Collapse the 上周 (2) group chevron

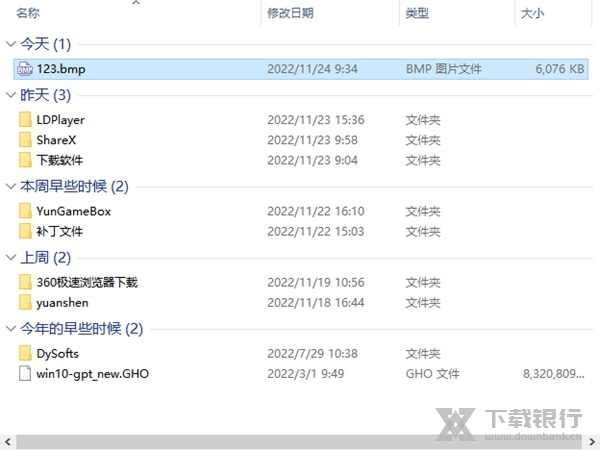pyautogui.click(x=11, y=258)
